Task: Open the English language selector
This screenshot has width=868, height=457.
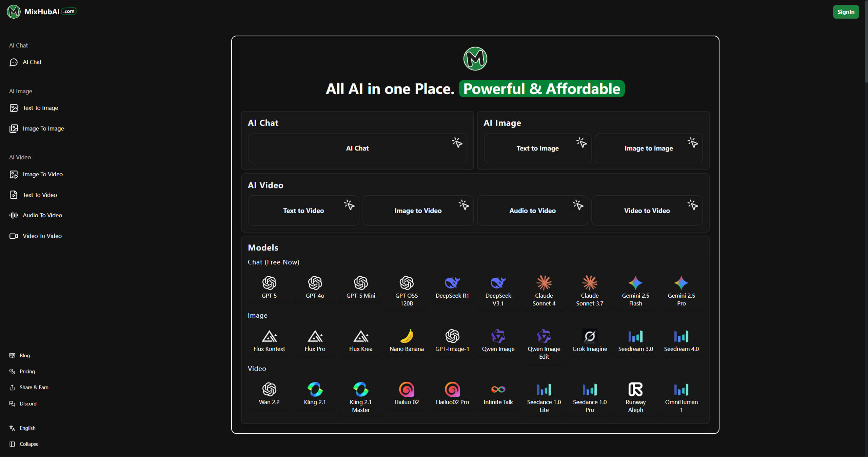Action: pos(27,428)
